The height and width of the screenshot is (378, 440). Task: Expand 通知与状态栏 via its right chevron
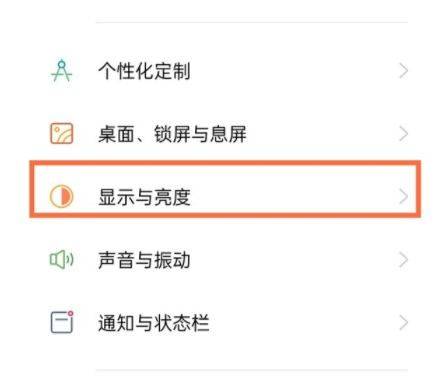(x=403, y=323)
